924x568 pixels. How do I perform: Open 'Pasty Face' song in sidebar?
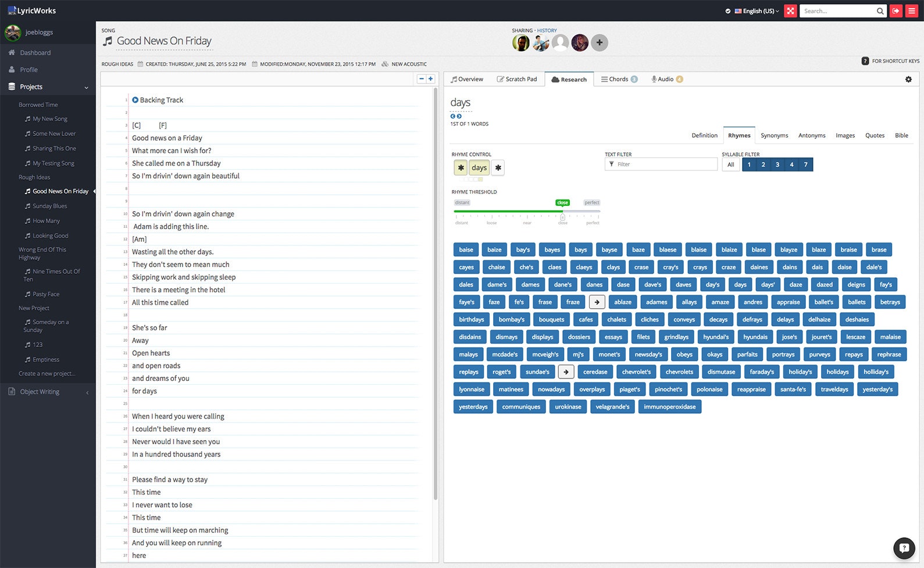coord(45,294)
